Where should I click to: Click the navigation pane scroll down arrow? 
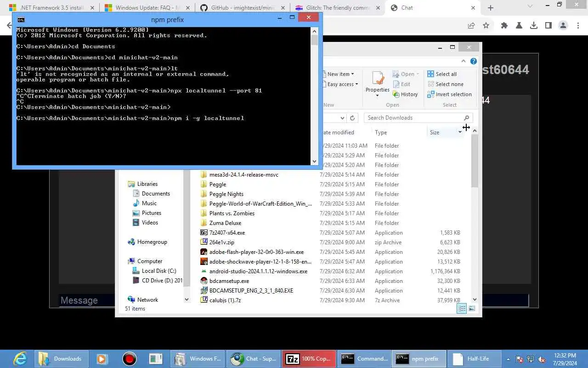(187, 299)
